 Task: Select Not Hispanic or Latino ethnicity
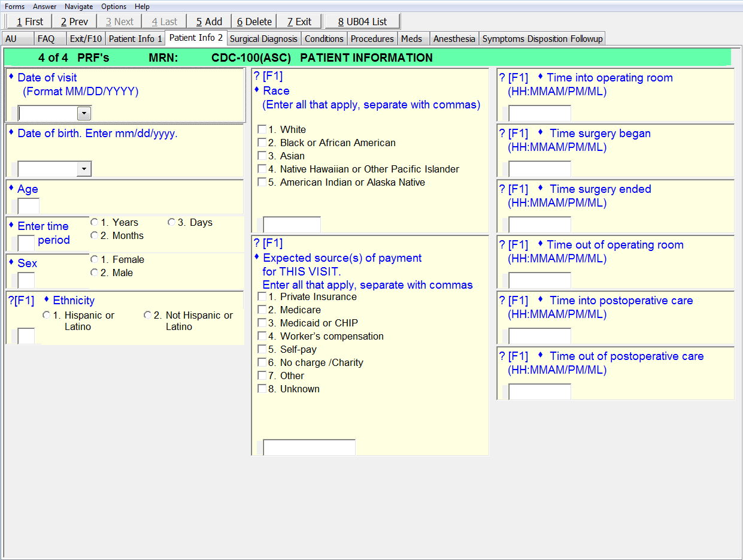pos(147,316)
